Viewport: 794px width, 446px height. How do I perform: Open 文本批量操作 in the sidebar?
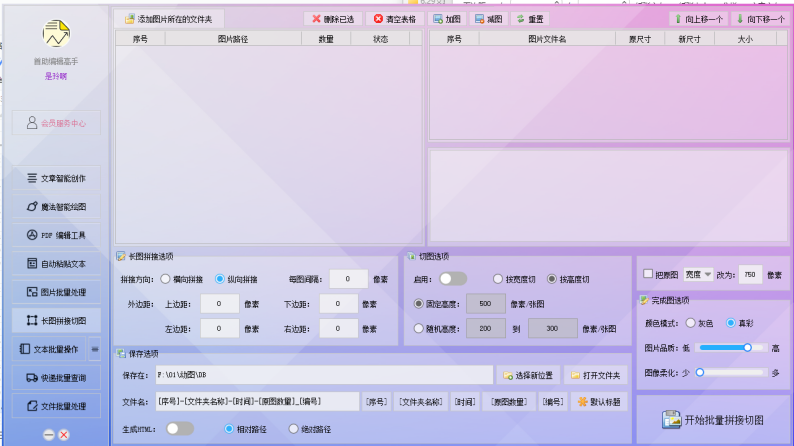(x=49, y=349)
